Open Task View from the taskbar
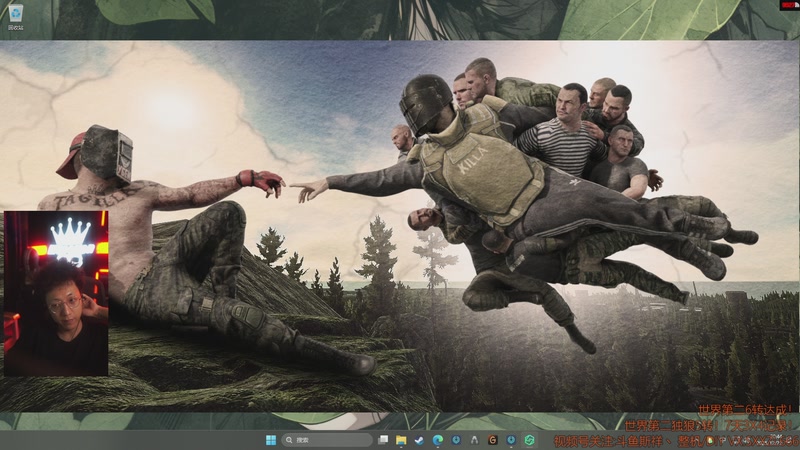800x450 pixels. click(x=383, y=440)
